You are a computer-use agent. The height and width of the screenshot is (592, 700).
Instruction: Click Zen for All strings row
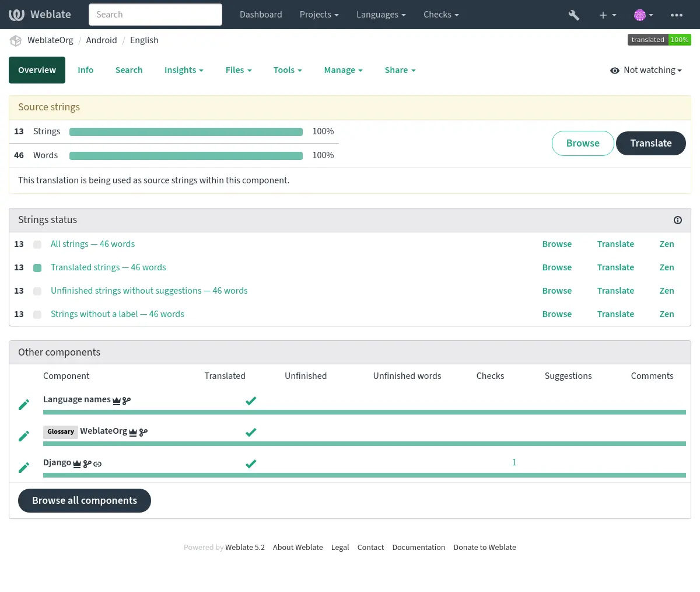click(667, 244)
